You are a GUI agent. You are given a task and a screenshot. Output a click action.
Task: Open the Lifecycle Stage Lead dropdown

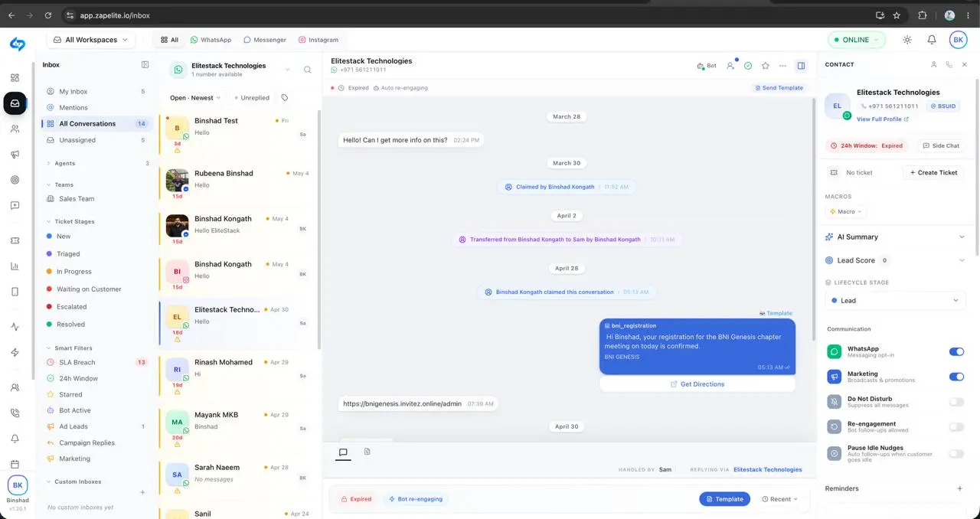click(895, 301)
